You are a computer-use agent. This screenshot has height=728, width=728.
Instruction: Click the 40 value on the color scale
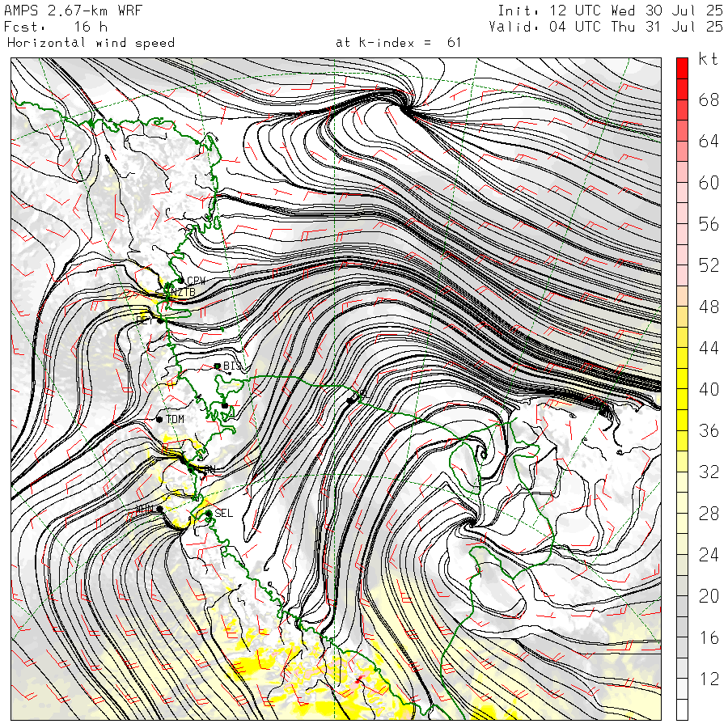(709, 389)
